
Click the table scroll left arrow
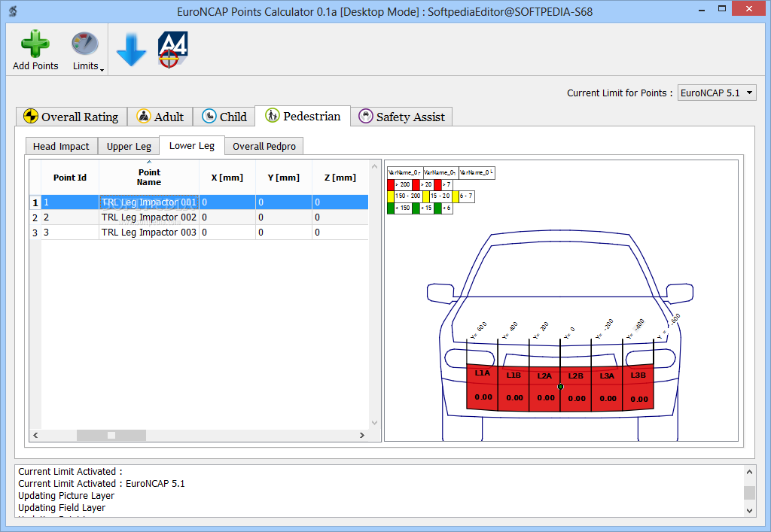pyautogui.click(x=35, y=435)
